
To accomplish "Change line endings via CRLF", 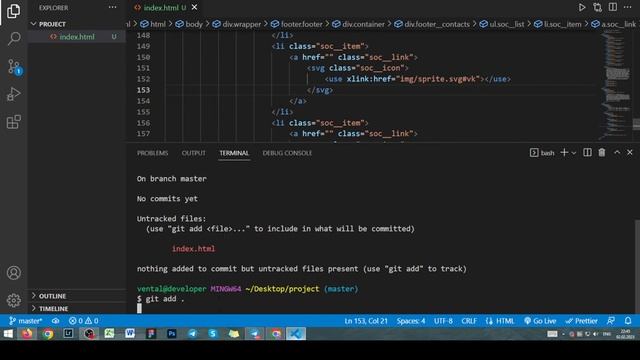I will [x=469, y=321].
